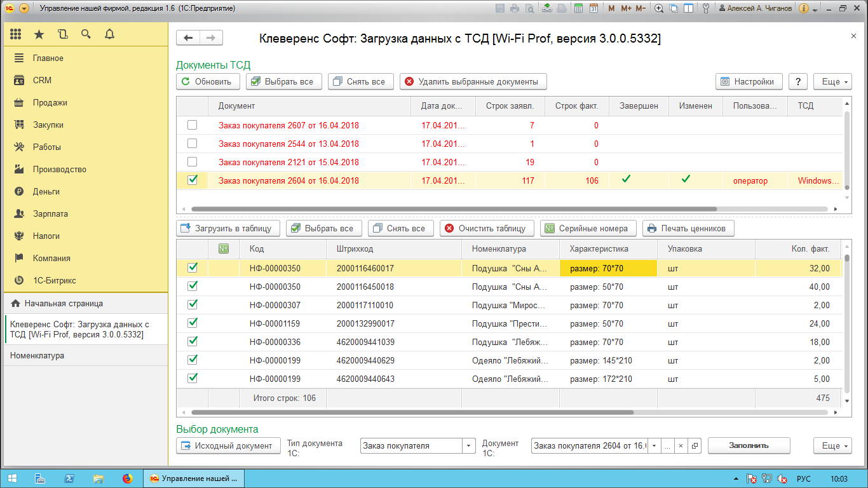
Task: Click the green № column header icon
Action: pos(224,249)
